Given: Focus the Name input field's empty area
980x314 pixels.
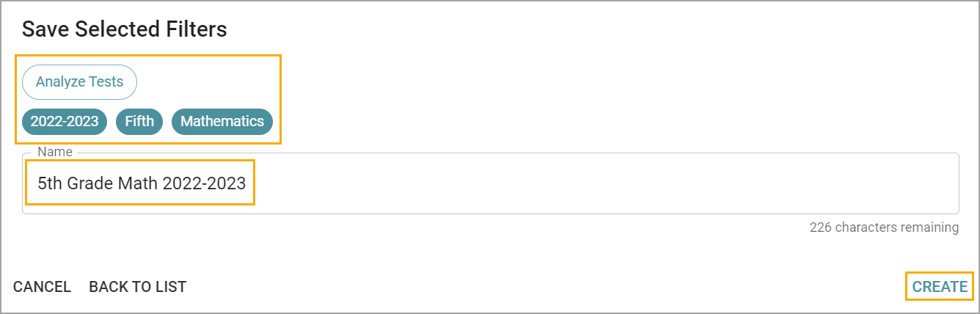Looking at the screenshot, I should [587, 183].
